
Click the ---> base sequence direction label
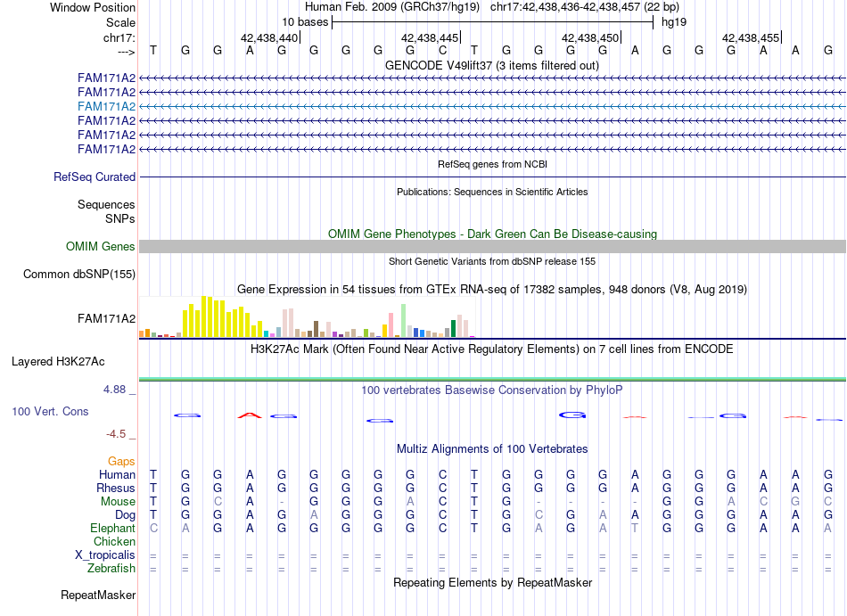tap(127, 52)
